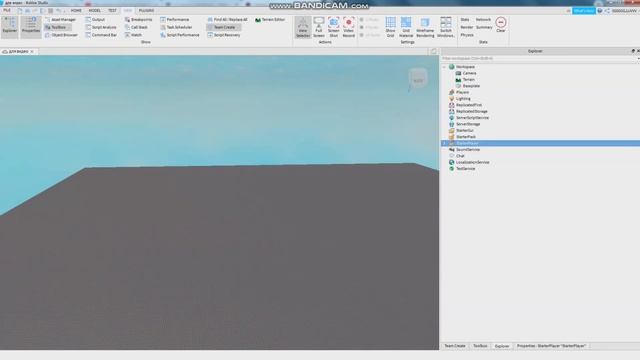
Task: Clear stats with Clear button
Action: [501, 24]
